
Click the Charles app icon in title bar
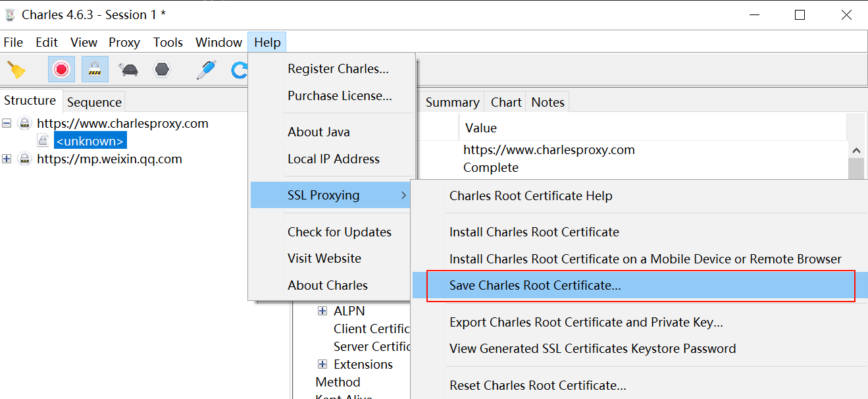coord(10,14)
